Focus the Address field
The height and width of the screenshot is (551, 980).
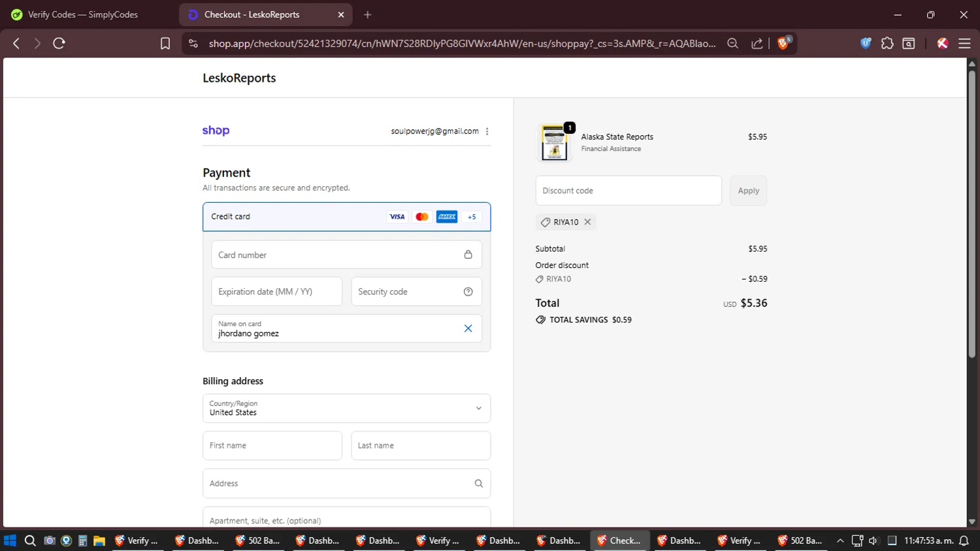pos(346,483)
